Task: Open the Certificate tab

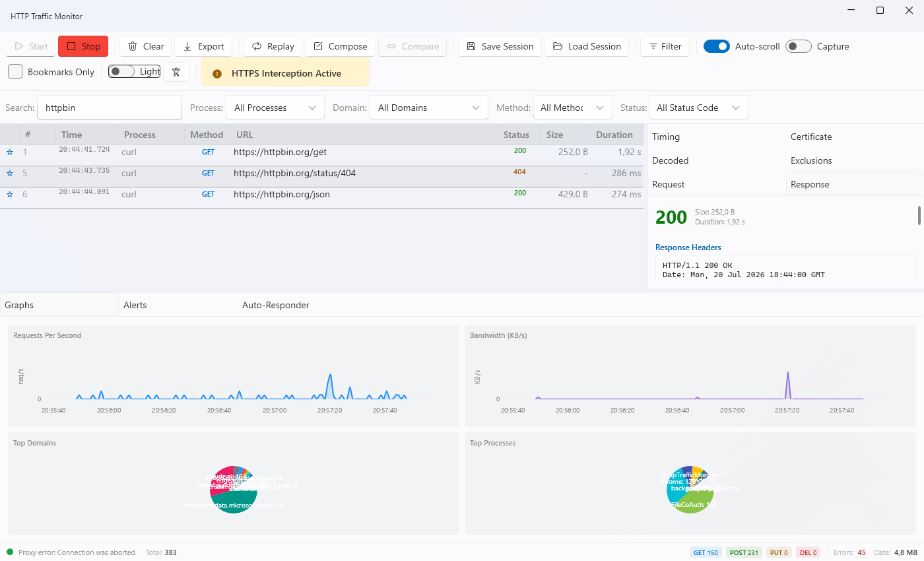Action: [x=854, y=137]
